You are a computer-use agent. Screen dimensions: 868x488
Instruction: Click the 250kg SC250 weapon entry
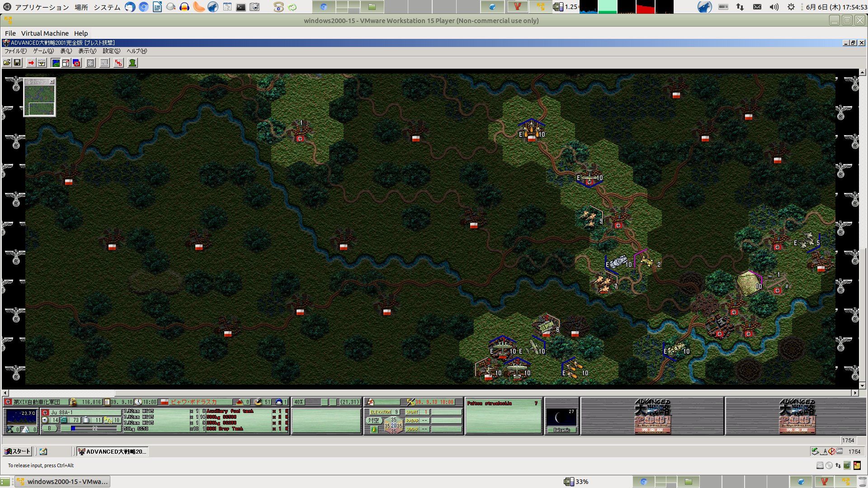pyautogui.click(x=222, y=423)
